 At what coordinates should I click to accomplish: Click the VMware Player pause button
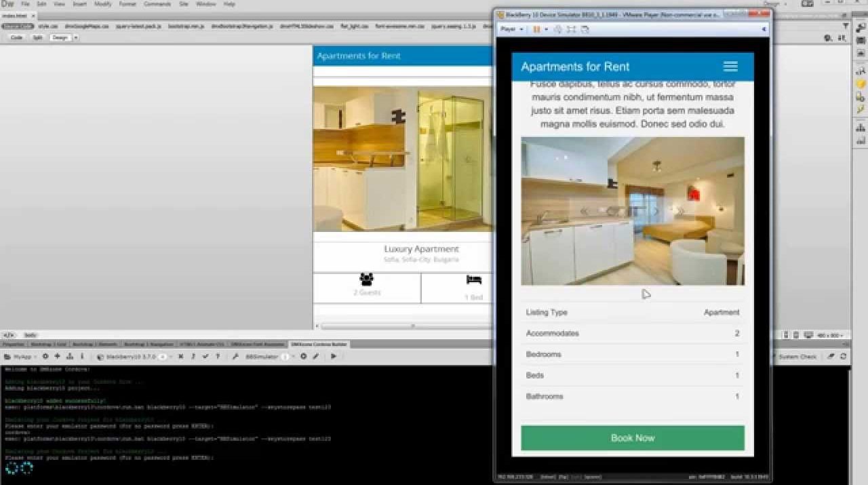pyautogui.click(x=537, y=29)
